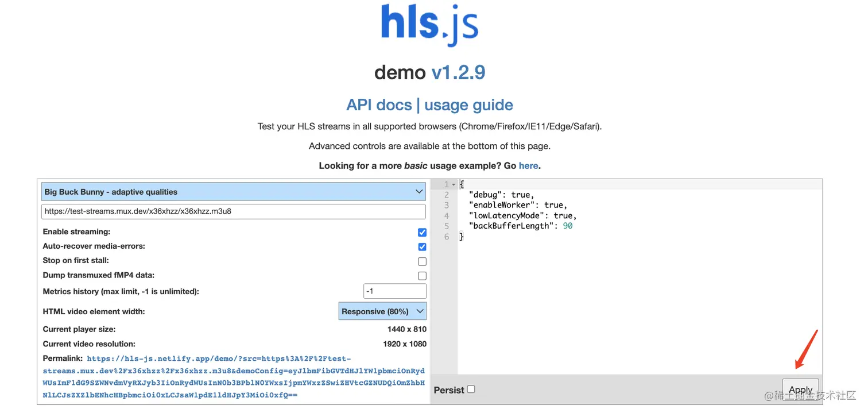Click the backBufferLength value 90
The width and height of the screenshot is (868, 413).
[x=567, y=226]
